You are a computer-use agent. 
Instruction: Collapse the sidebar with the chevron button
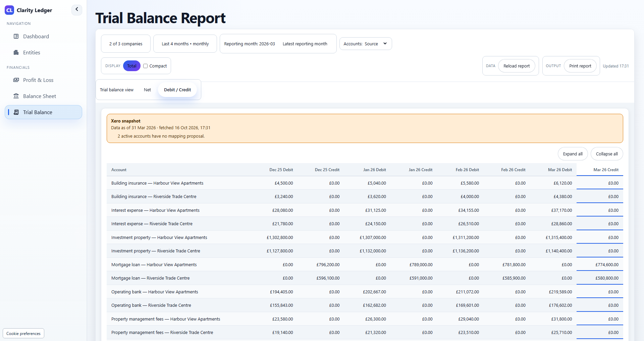[77, 10]
